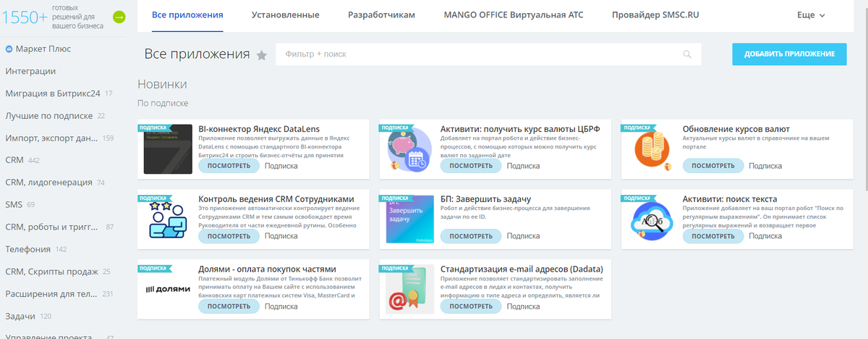Viewport: 868px width, 339px height.
Task: Click the По подписке section label
Action: (163, 104)
